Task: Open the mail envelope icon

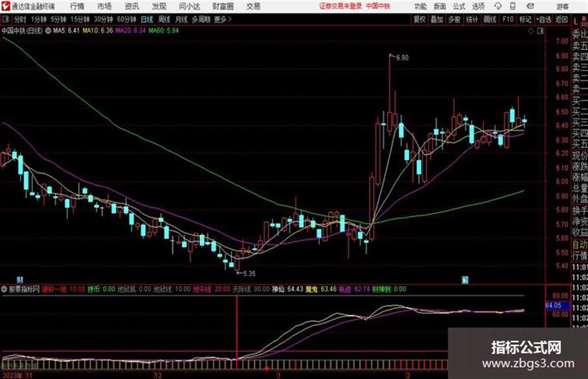Action: tap(530, 6)
